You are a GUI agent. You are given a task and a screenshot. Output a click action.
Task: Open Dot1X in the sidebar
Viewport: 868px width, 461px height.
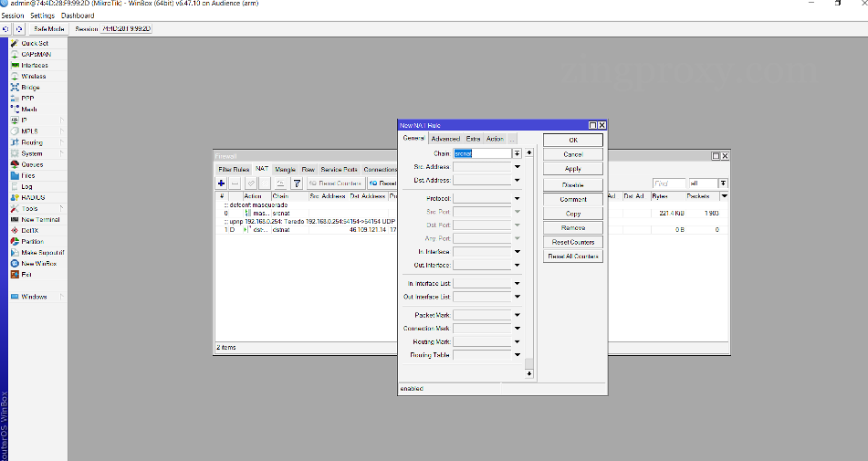(30, 231)
